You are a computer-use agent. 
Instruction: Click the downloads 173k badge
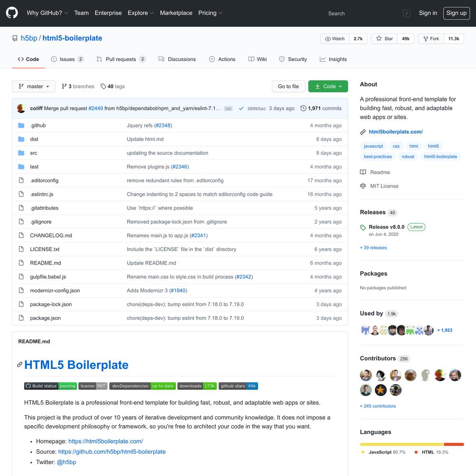[197, 386]
